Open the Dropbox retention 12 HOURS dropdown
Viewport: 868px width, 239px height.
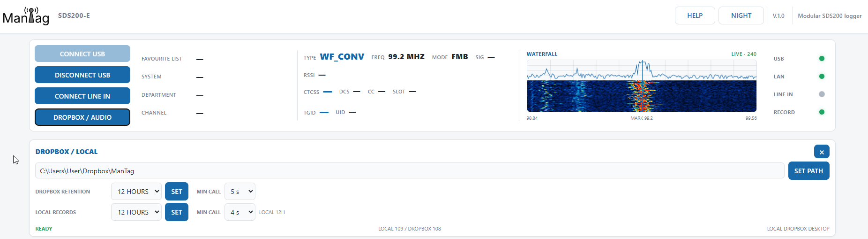tap(136, 192)
